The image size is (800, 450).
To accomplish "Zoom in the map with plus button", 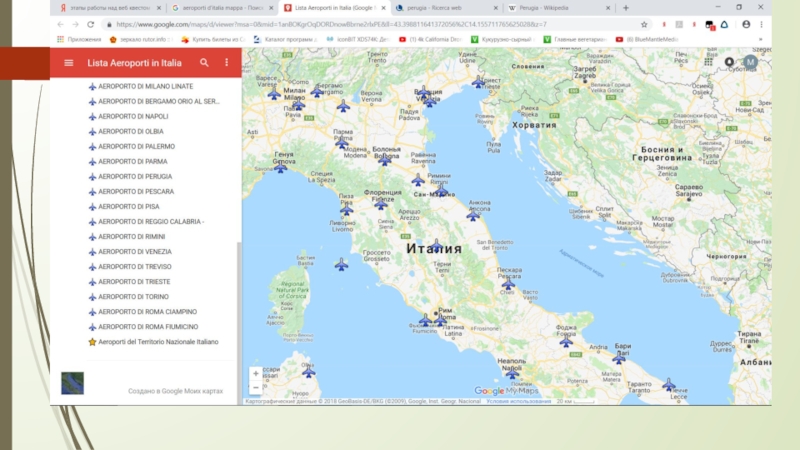I will (x=256, y=373).
